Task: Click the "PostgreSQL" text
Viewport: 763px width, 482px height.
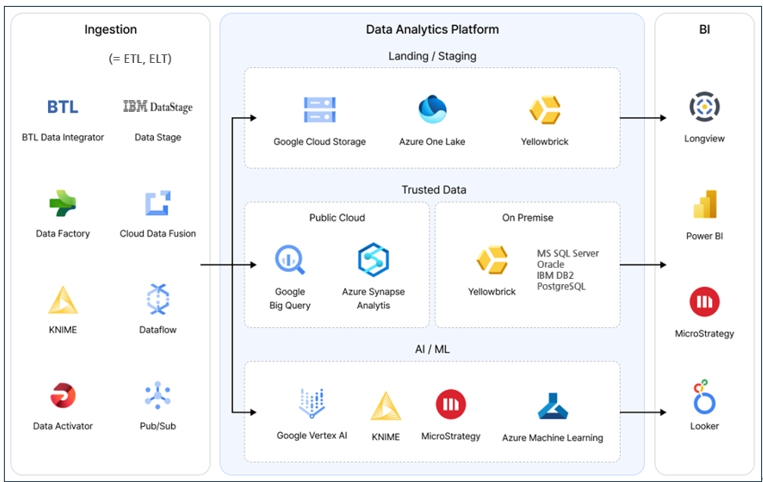Action: 561,286
